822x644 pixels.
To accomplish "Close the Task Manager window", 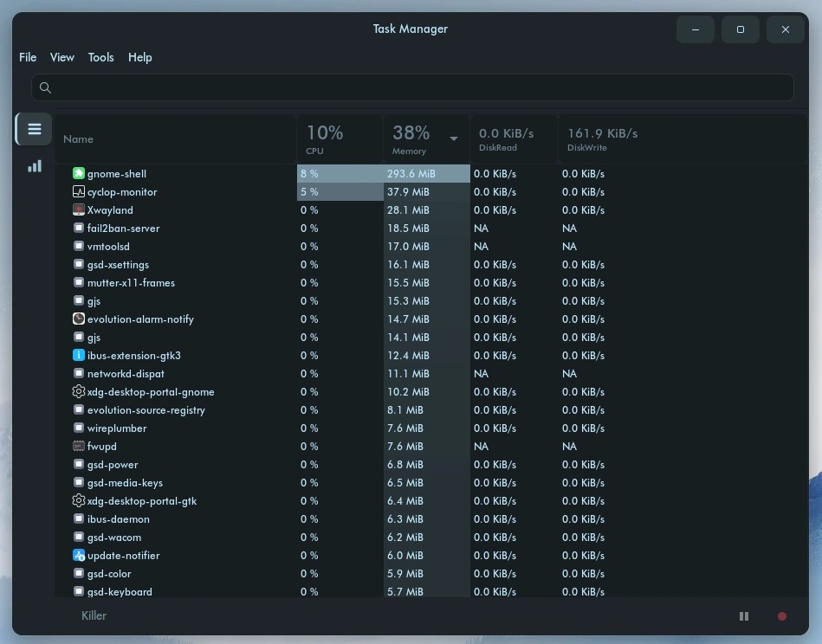I will pyautogui.click(x=786, y=29).
